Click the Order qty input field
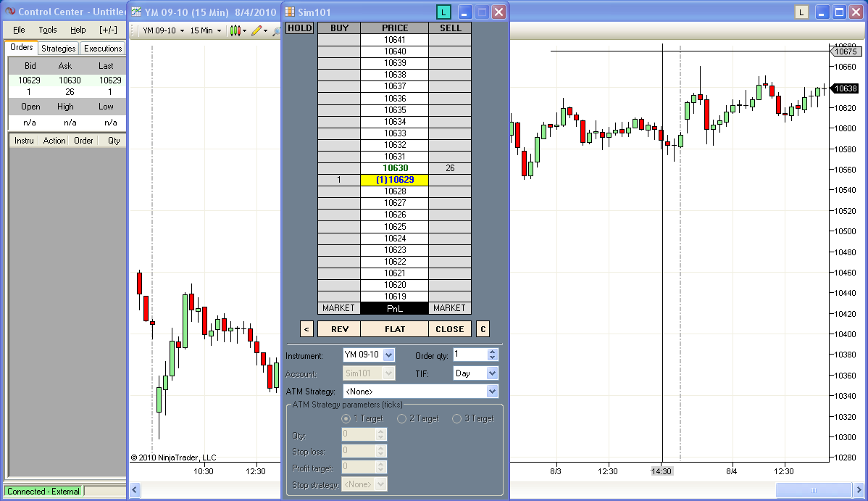 point(470,355)
